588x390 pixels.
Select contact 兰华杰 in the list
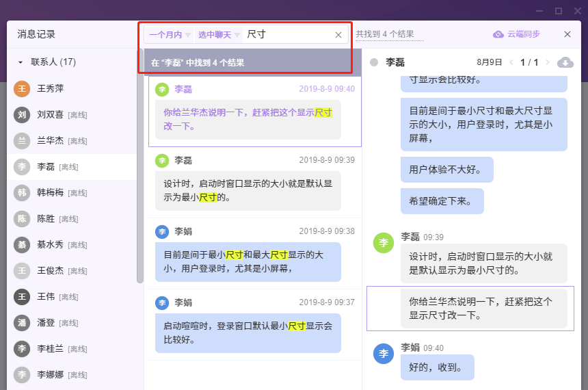50,140
